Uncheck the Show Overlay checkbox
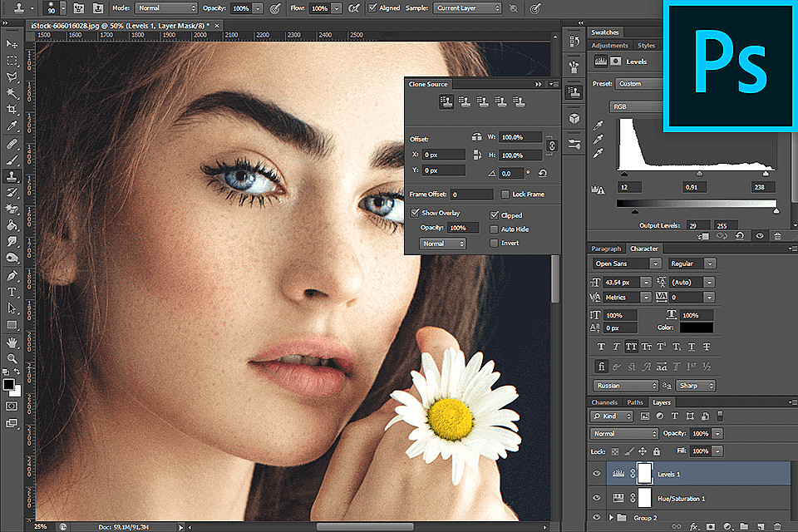The image size is (798, 532). click(x=416, y=214)
